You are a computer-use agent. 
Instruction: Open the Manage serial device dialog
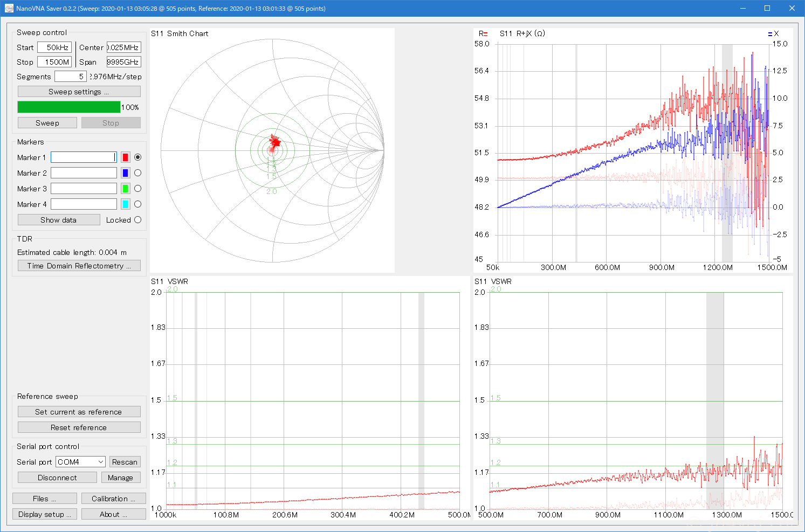coord(121,478)
